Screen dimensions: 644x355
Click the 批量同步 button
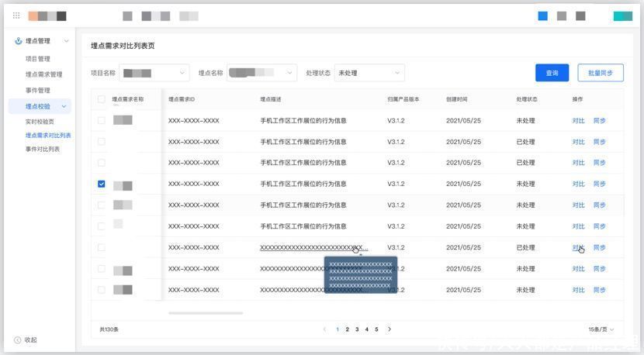tap(601, 73)
